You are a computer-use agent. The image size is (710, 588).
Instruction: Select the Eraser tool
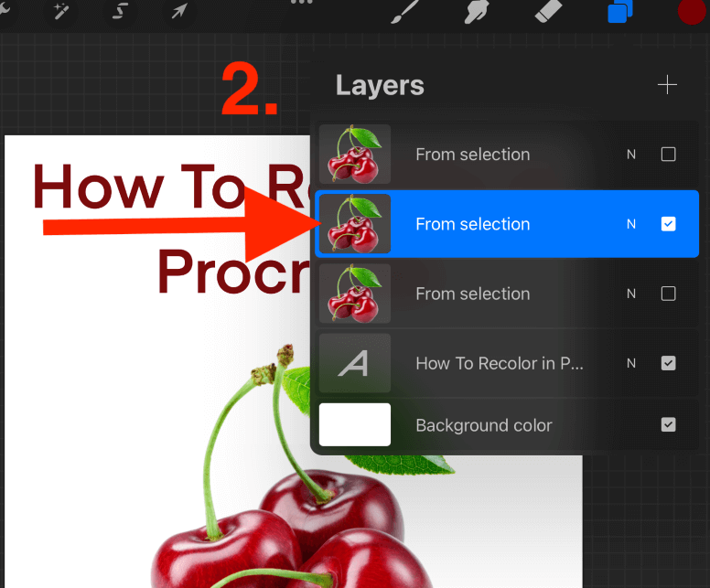548,11
